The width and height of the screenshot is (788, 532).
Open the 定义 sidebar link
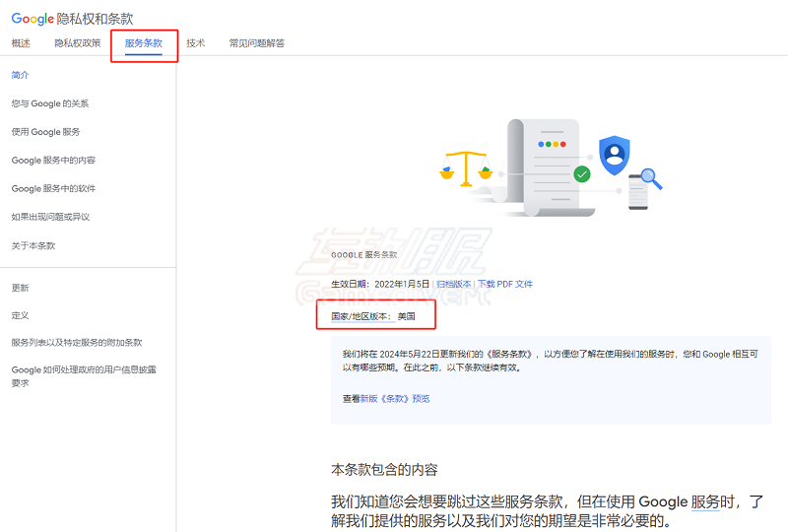(x=20, y=315)
